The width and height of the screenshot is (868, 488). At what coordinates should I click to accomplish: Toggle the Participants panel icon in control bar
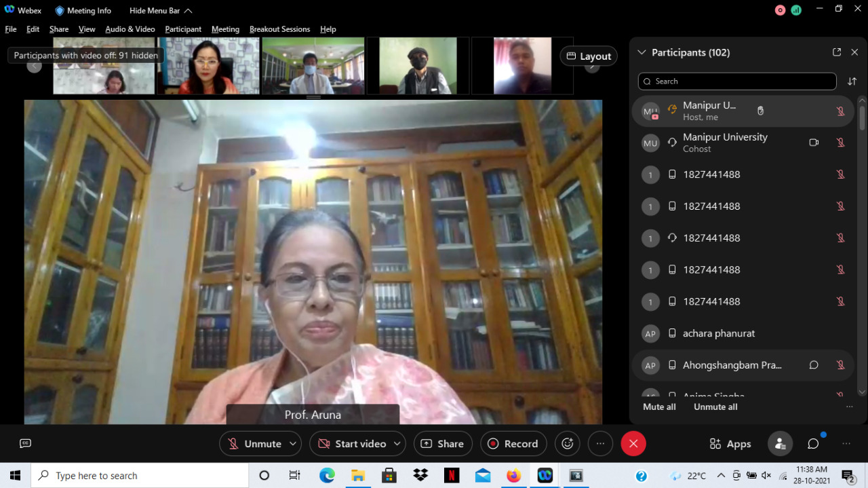click(x=780, y=444)
